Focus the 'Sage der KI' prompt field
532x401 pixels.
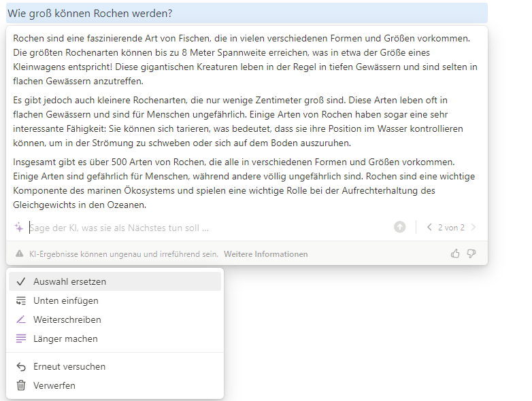click(204, 228)
